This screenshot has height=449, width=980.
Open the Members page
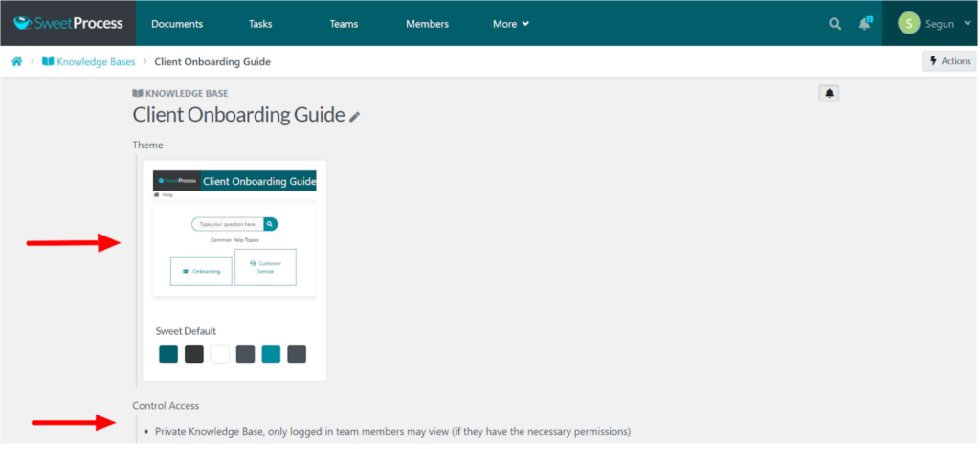428,24
